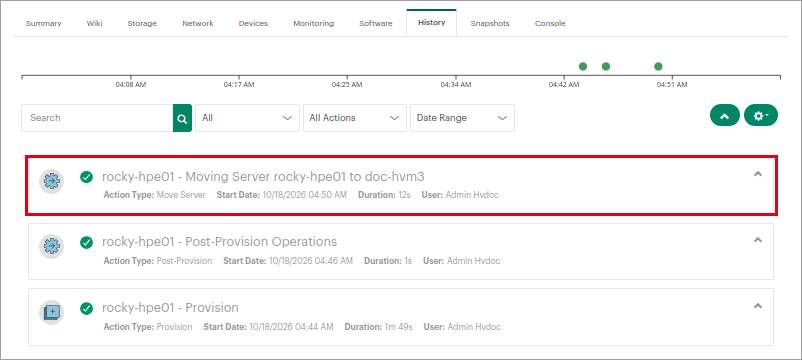Click the middle green timeline dot
This screenshot has width=802, height=360.
pyautogui.click(x=606, y=66)
